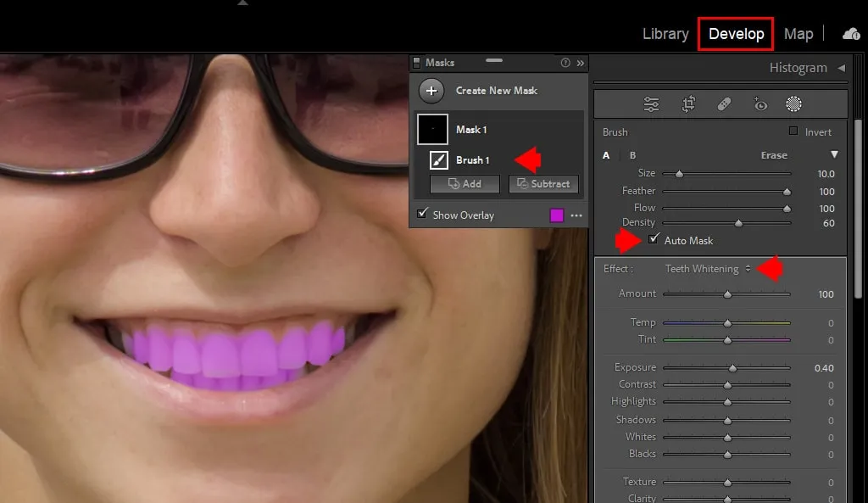
Task: Activate the Masking tool circle icon
Action: (x=794, y=104)
